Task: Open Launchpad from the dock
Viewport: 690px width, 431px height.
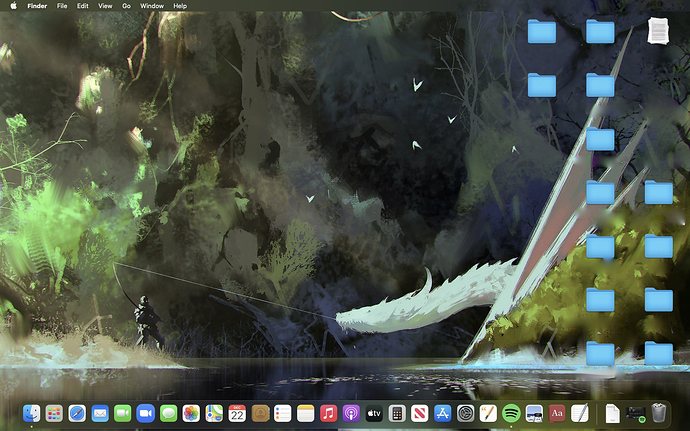Action: 54,413
